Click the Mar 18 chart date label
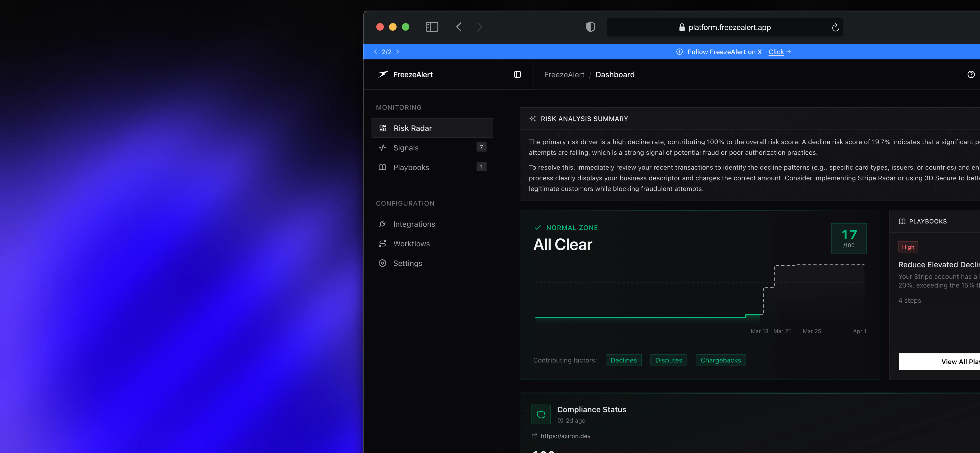The image size is (980, 453). pyautogui.click(x=759, y=331)
